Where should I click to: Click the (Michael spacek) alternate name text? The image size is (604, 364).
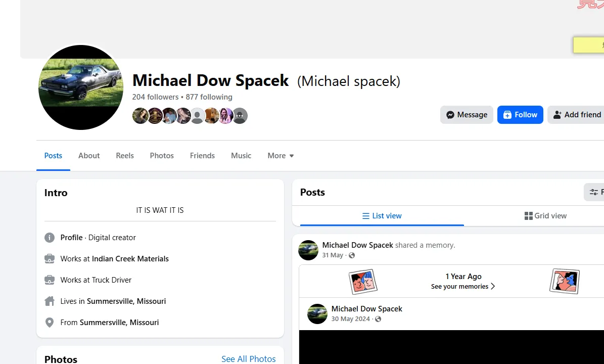[349, 81]
